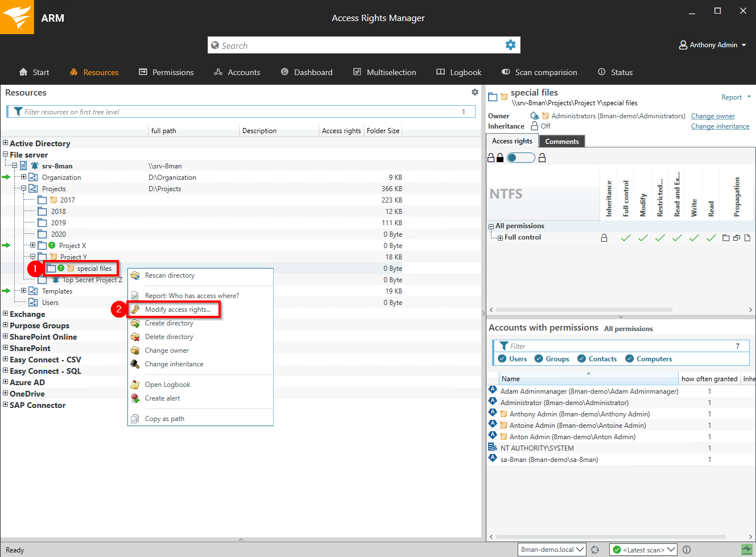The height and width of the screenshot is (557, 756).
Task: Click the Status navigation item
Action: tap(615, 72)
